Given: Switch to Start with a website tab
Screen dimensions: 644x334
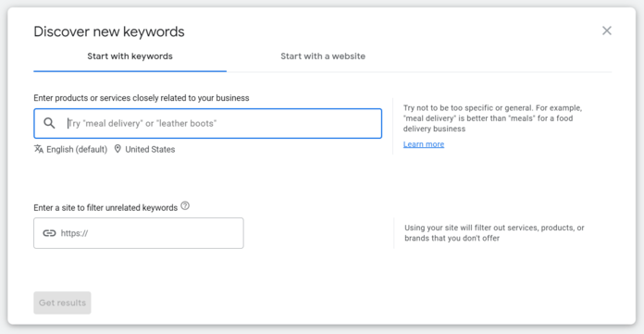Looking at the screenshot, I should pyautogui.click(x=323, y=56).
